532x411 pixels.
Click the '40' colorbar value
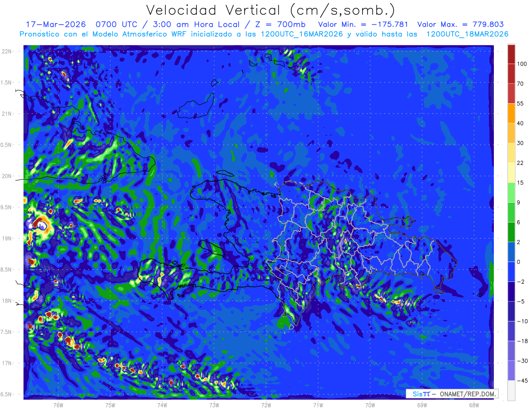[x=520, y=123]
